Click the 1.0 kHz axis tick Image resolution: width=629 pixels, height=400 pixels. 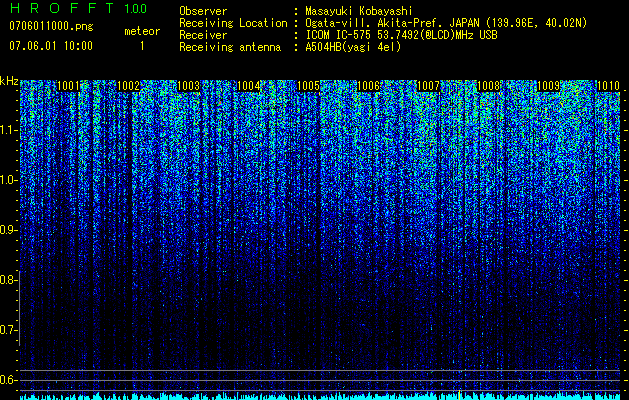8,180
